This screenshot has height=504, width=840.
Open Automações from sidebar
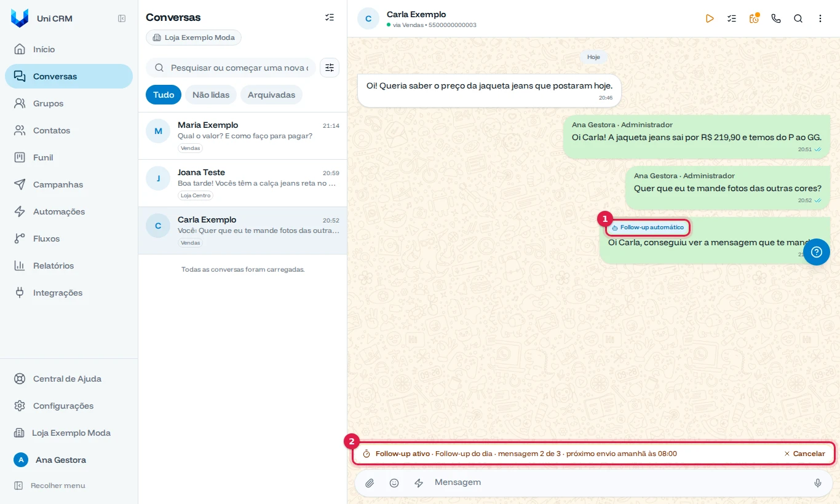[x=69, y=211]
